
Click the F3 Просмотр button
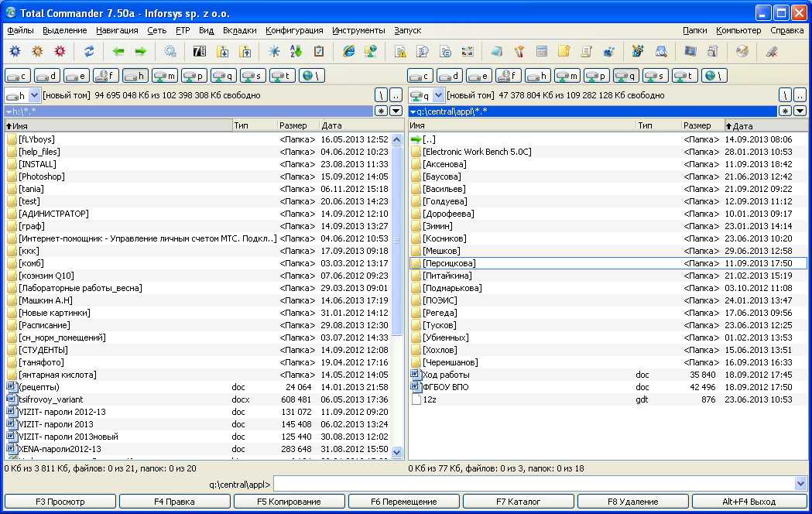tap(60, 502)
